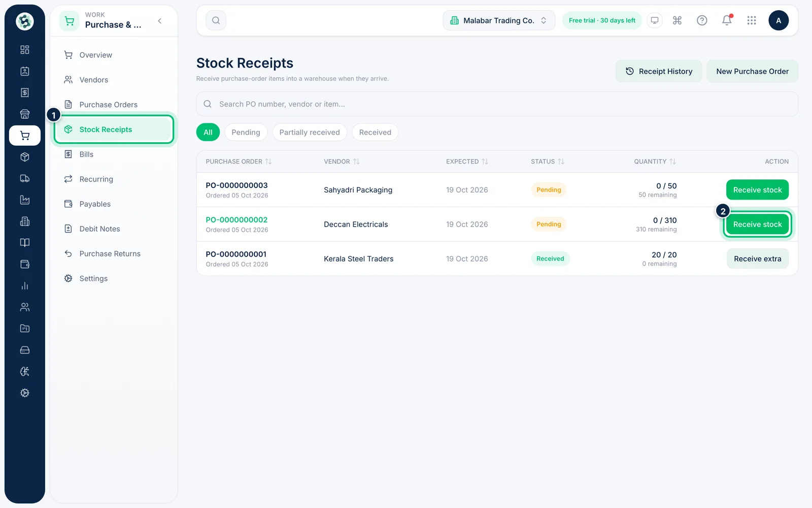Open the hard drive storage icon in rail
The width and height of the screenshot is (812, 508).
[24, 350]
